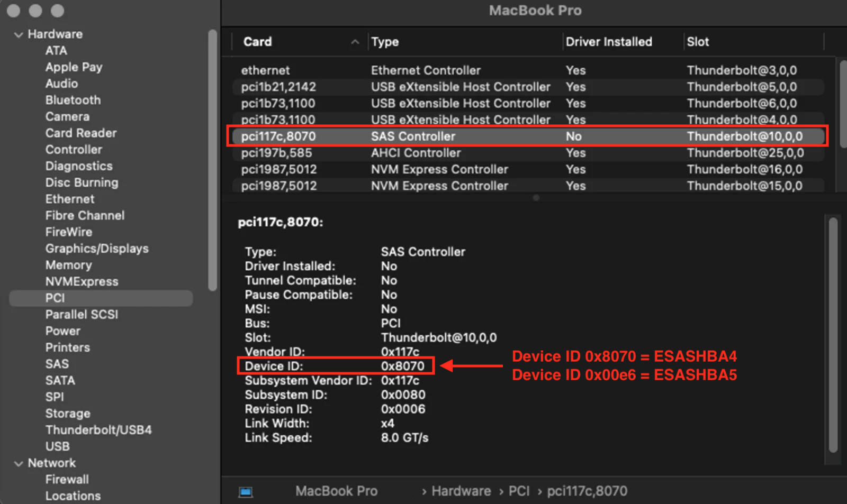Click the split divider handle below the table

pyautogui.click(x=536, y=198)
